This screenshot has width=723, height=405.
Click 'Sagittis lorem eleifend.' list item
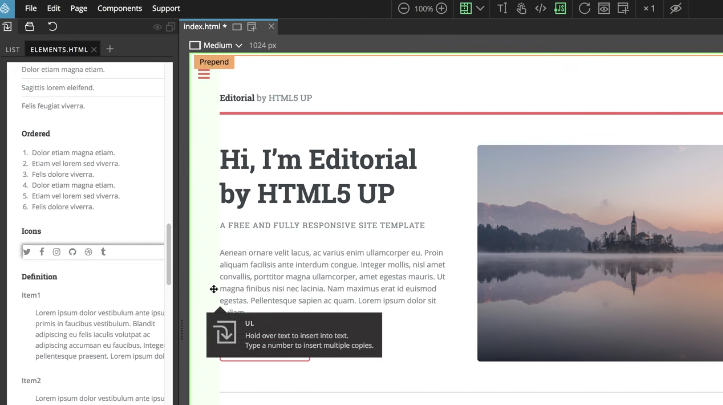[58, 88]
